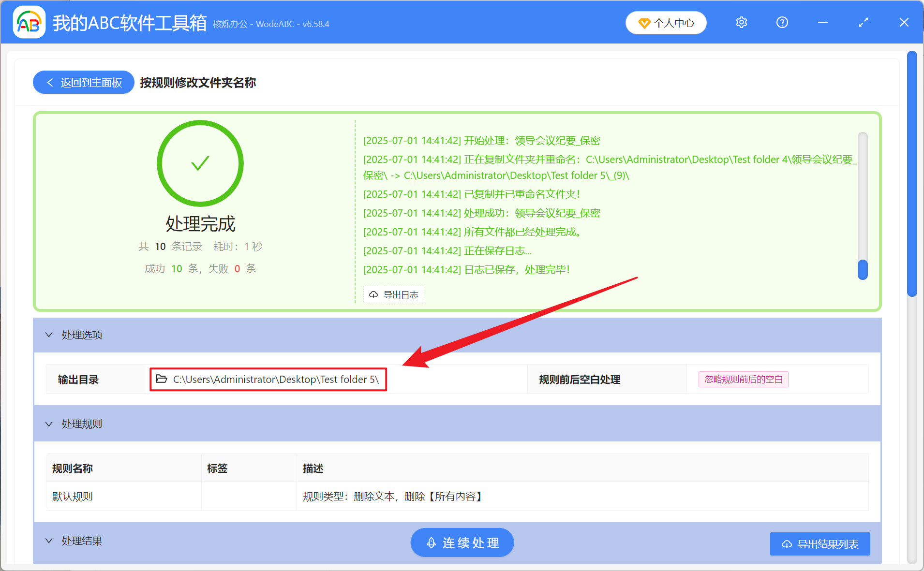This screenshot has height=571, width=924.
Task: Click the bell icon on 连续处理 button
Action: click(x=430, y=542)
